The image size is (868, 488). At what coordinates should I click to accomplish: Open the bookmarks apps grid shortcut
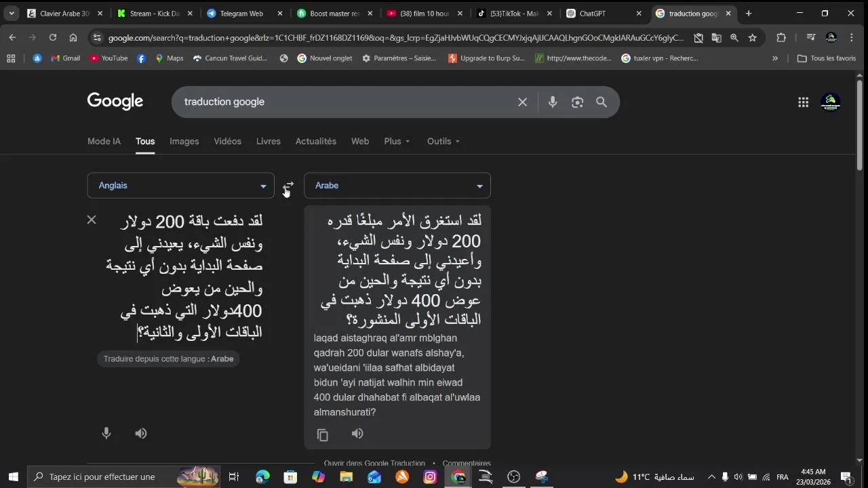[x=11, y=58]
